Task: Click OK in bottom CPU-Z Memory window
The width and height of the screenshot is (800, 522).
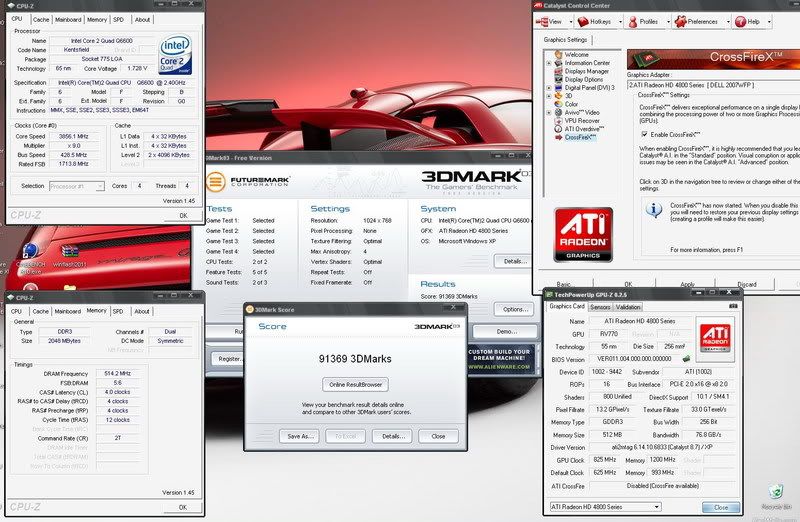Action: (x=183, y=507)
